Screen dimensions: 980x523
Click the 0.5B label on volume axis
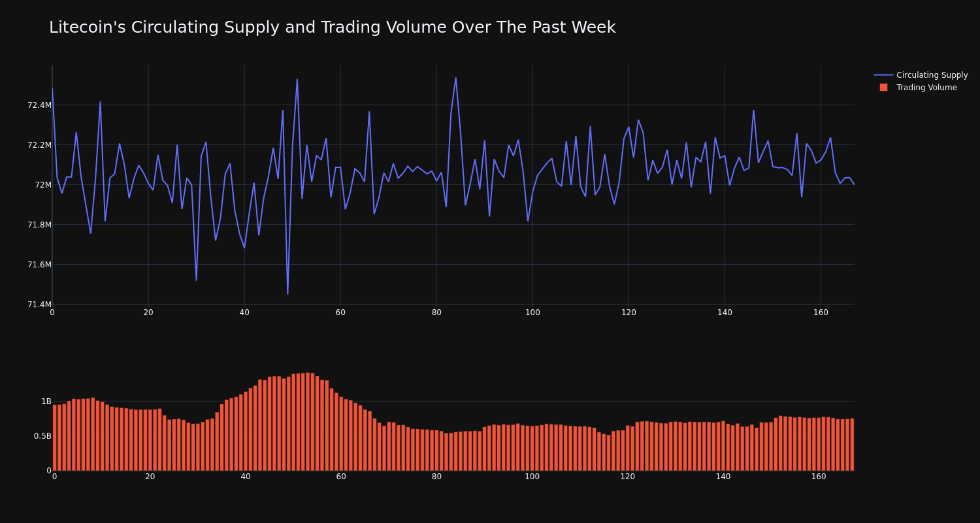(x=42, y=436)
